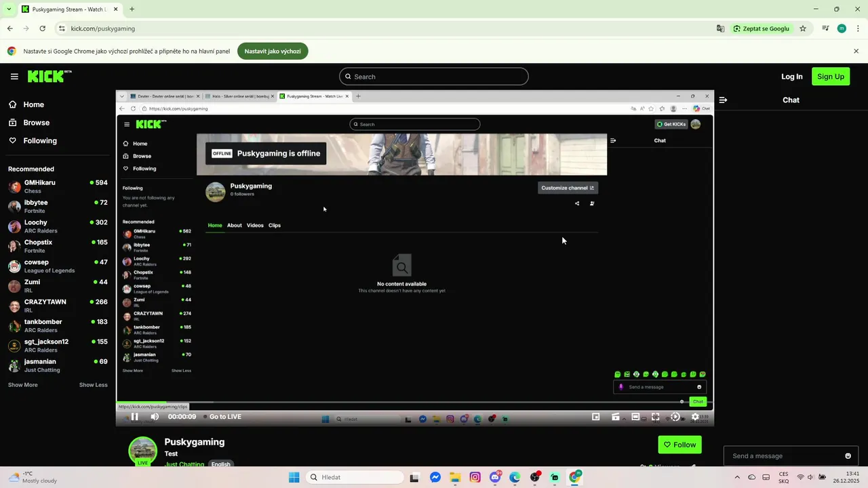The image size is (868, 488).
Task: Open Microsoft Edge from the taskbar
Action: point(515,477)
